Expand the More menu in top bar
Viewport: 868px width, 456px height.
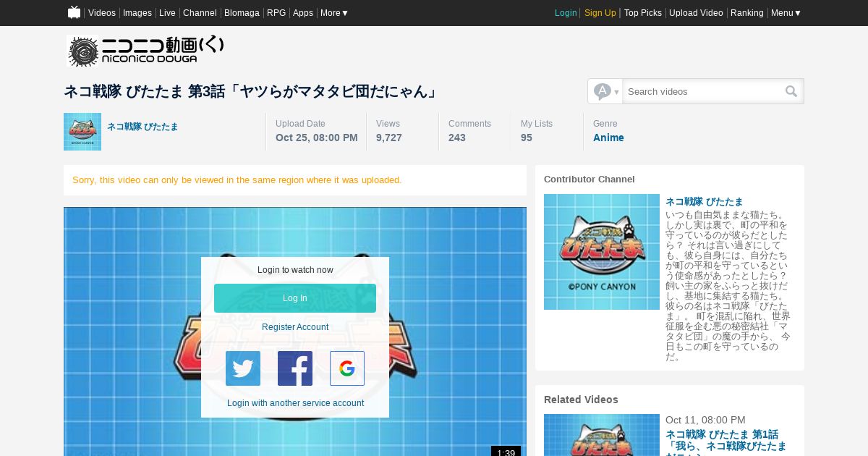pos(334,12)
